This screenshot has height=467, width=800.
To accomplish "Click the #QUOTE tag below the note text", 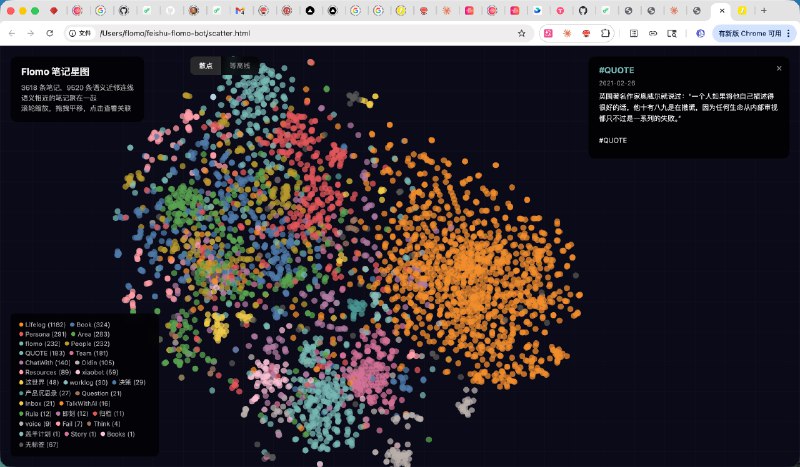I will (x=612, y=140).
